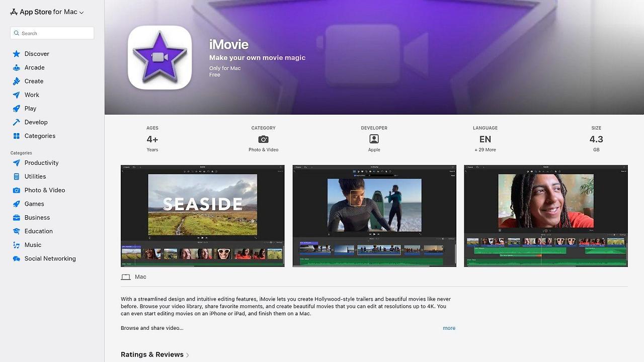
Task: Click the Mac laptop device icon
Action: (126, 277)
